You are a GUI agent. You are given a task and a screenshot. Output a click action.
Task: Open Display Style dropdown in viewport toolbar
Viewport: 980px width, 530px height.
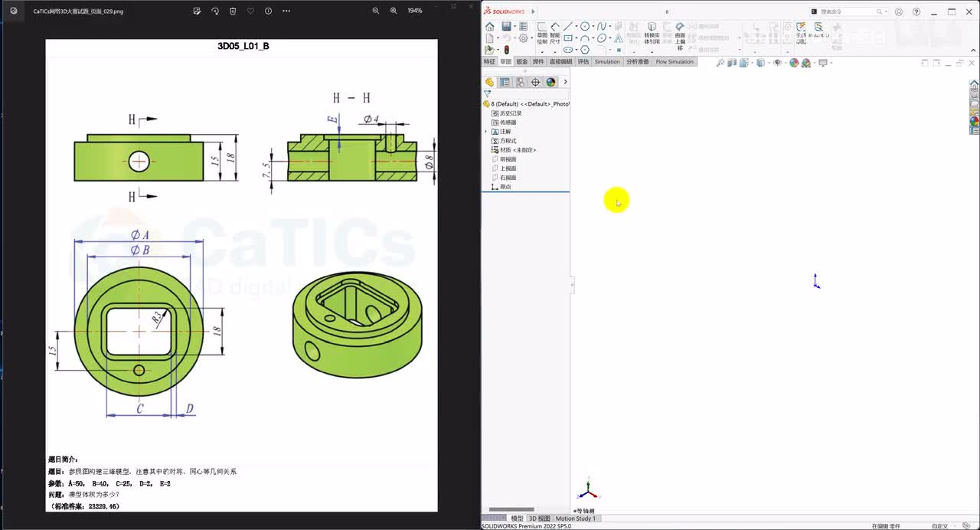769,63
